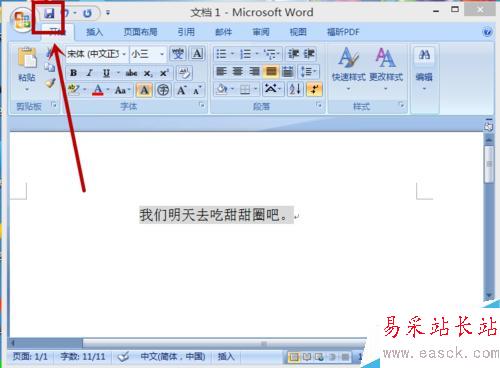
Task: Click the paragraph shading paint bucket icon
Action: point(222,89)
